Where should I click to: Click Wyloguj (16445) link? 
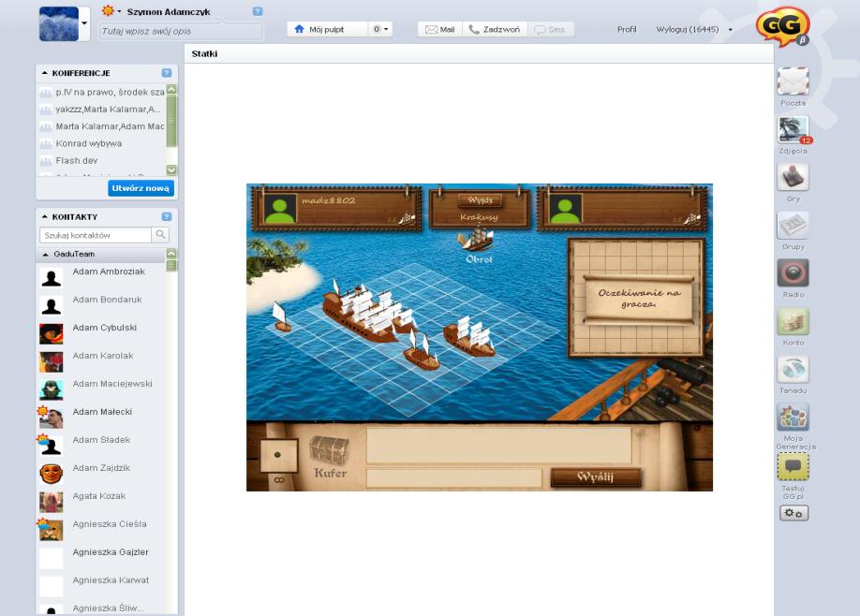click(688, 29)
